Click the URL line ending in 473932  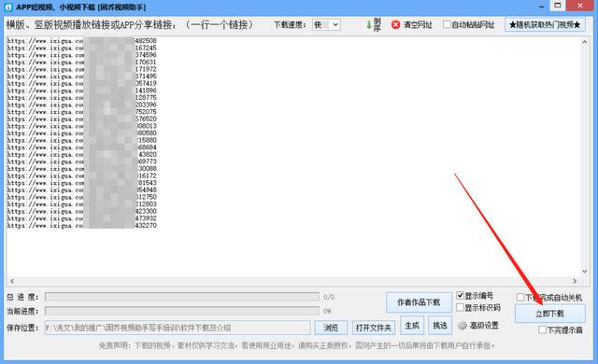coord(81,218)
